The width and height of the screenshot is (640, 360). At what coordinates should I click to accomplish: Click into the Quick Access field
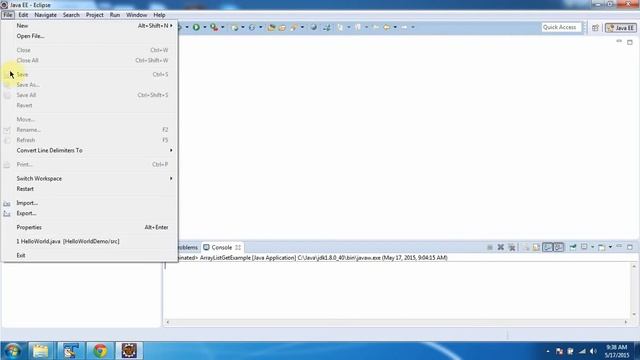pyautogui.click(x=561, y=27)
